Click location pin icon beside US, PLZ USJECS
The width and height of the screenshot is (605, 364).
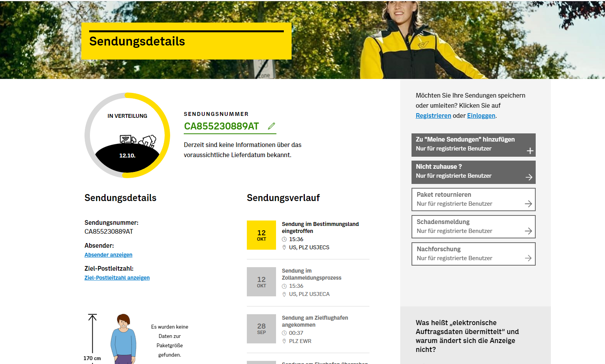coord(284,248)
